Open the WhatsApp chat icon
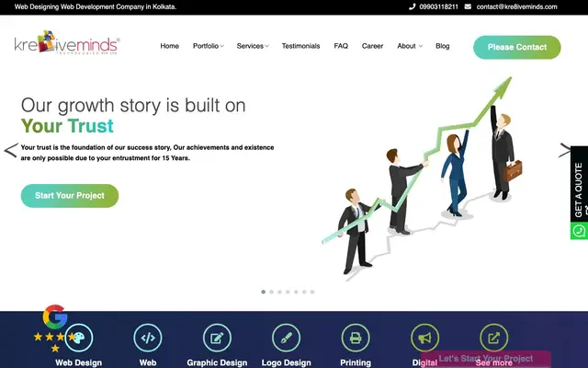The height and width of the screenshot is (368, 588). coord(579,231)
